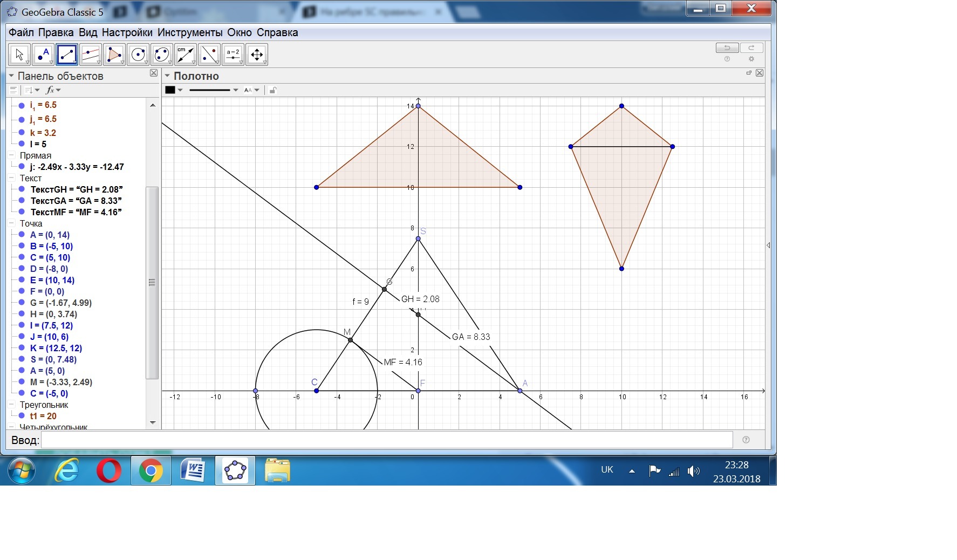Collapse the Полотно header triangle

pyautogui.click(x=167, y=76)
